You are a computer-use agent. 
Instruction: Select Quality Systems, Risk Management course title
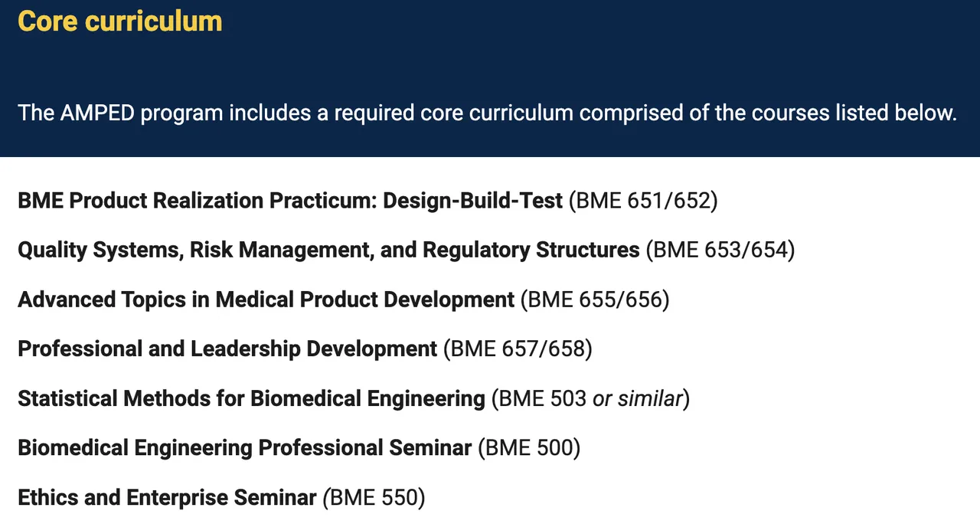click(328, 250)
